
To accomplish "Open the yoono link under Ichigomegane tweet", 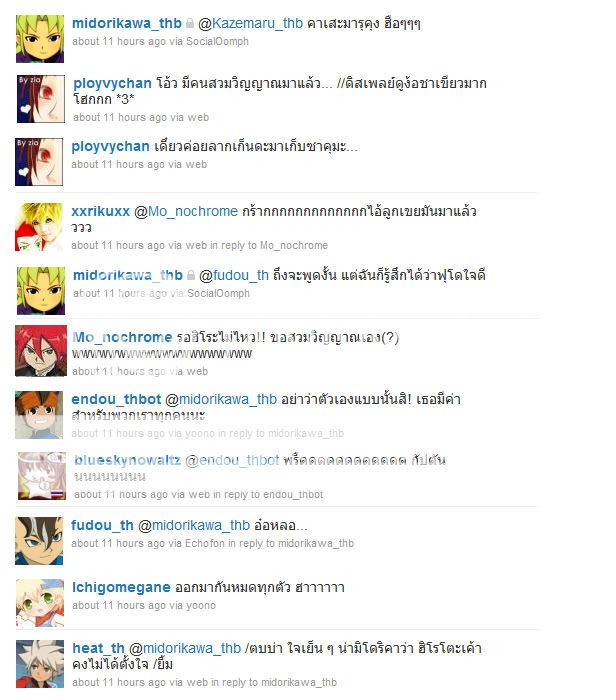I will pos(201,605).
